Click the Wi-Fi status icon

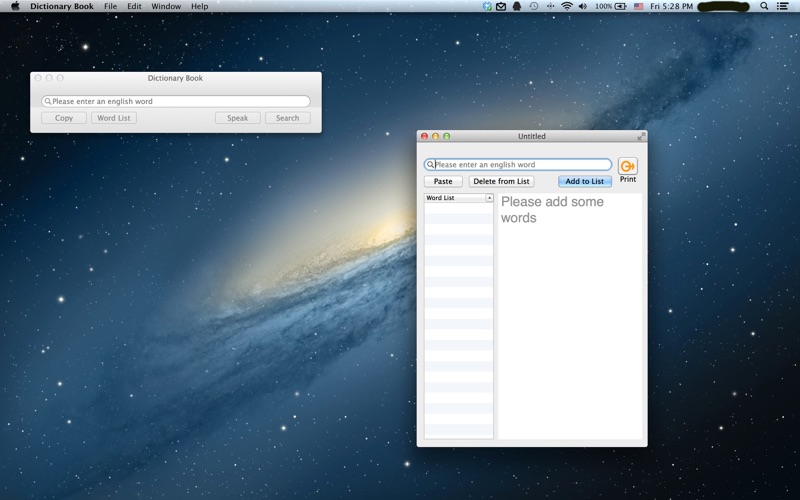pyautogui.click(x=566, y=6)
